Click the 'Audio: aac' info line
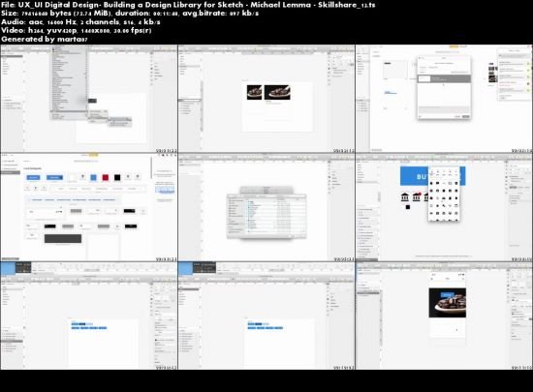Screen dimensions: 533x392 pyautogui.click(x=80, y=22)
